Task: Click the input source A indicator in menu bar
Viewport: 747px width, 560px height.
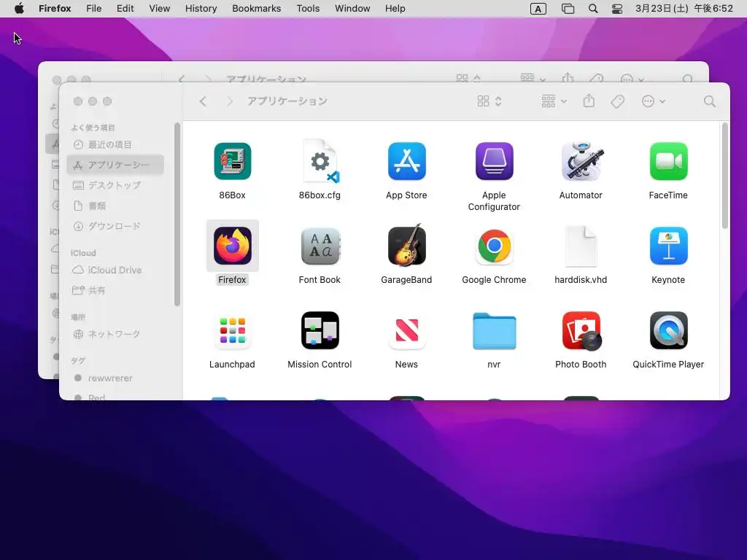Action: [x=538, y=9]
